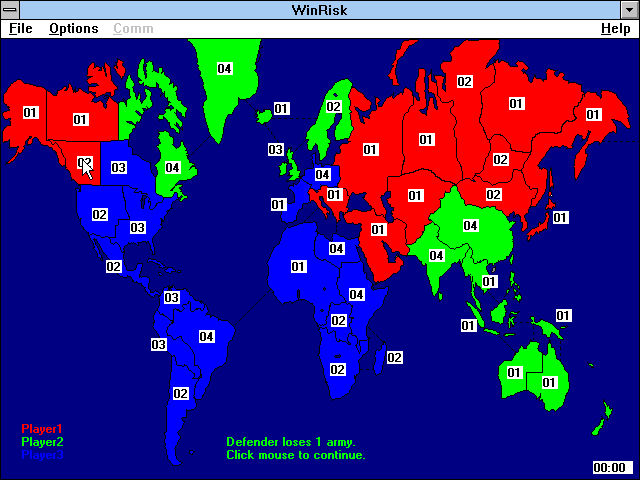Open the File menu

(x=20, y=29)
